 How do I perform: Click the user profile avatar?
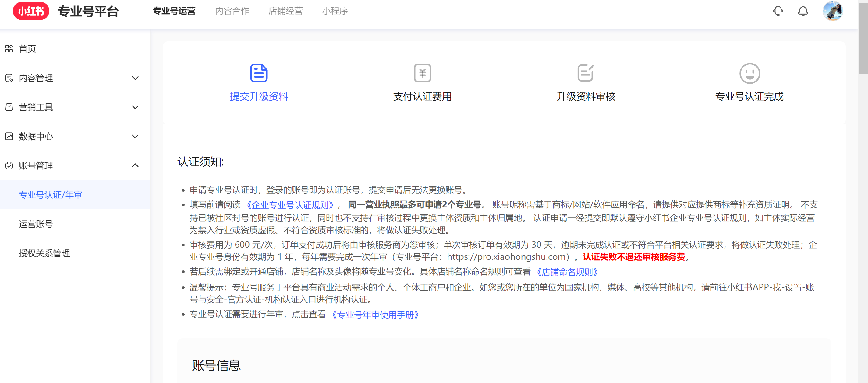click(833, 11)
